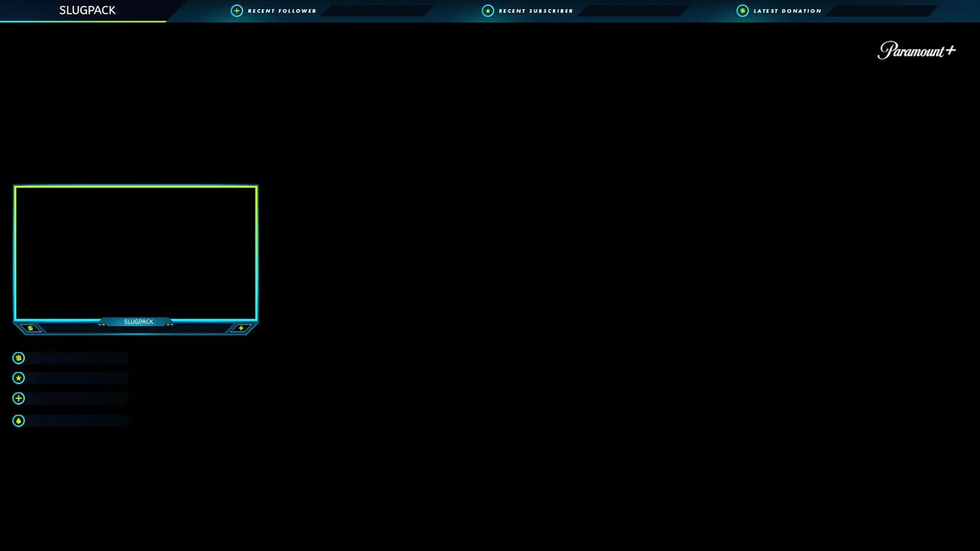Click the empty name field after Recent Follower

(377, 11)
